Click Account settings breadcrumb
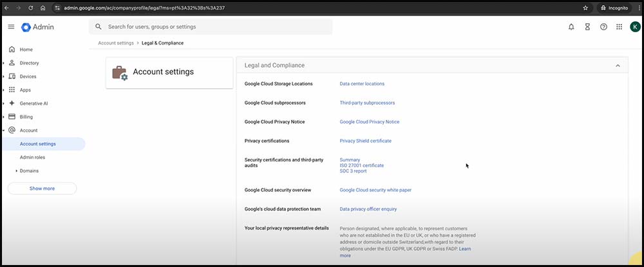 tap(116, 43)
